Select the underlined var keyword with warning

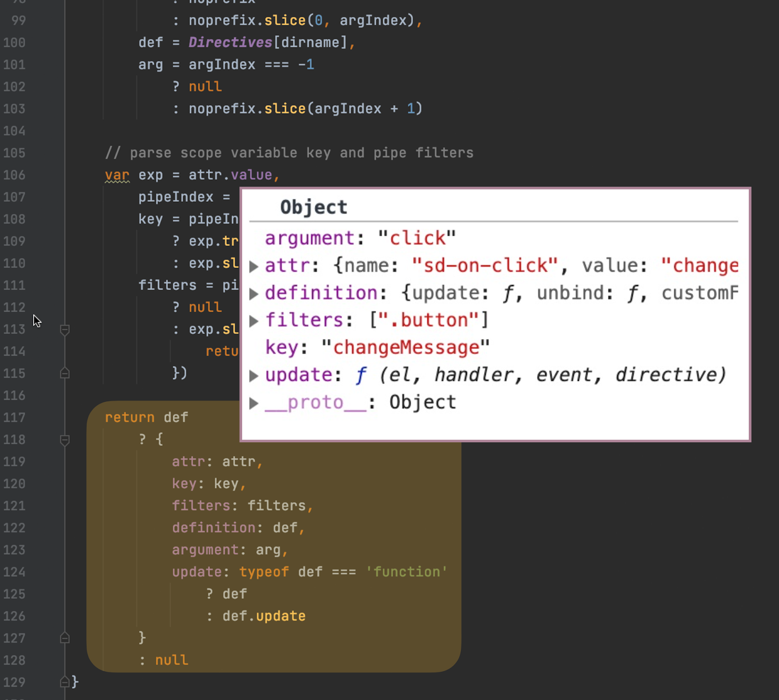117,175
